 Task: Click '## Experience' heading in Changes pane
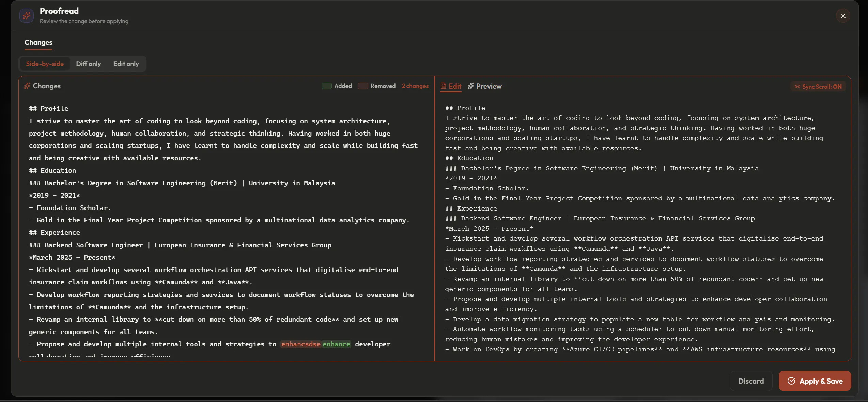(55, 232)
